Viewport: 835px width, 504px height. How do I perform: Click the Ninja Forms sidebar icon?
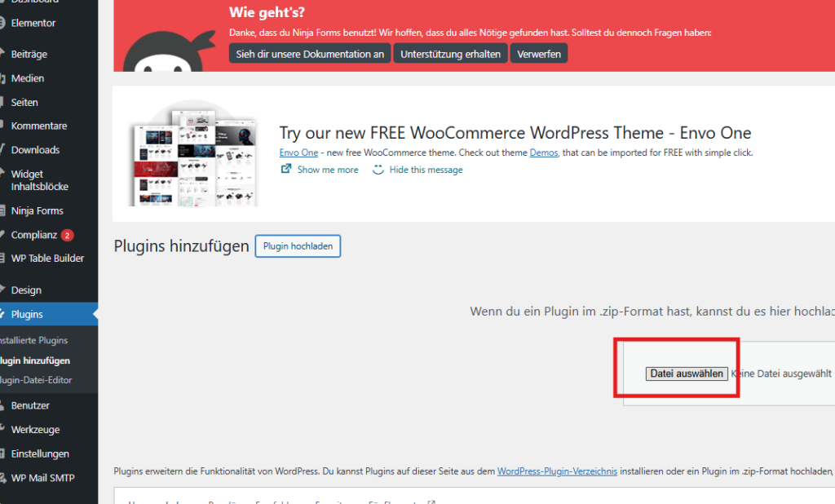pyautogui.click(x=2, y=210)
